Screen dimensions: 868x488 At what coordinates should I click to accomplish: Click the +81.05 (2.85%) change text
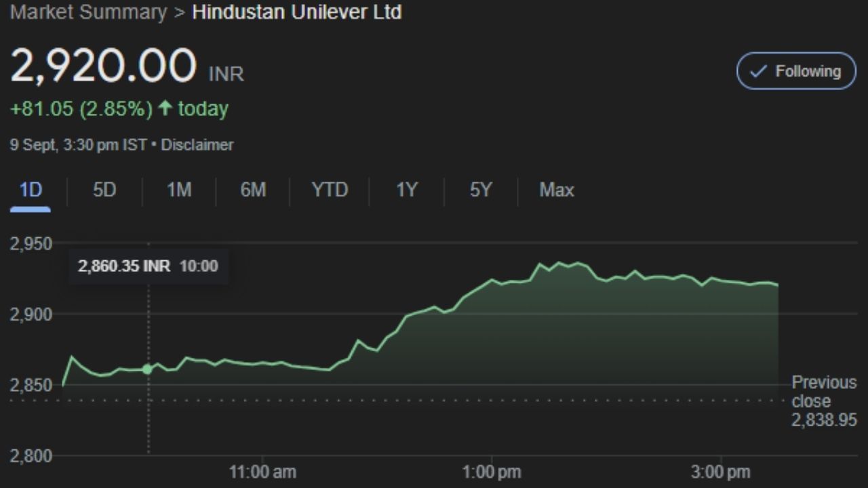81,109
